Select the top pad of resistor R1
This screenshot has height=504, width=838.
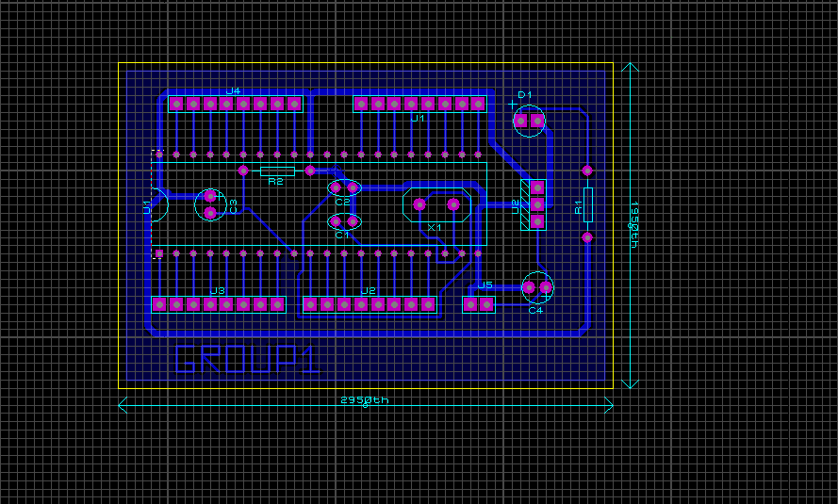587,171
